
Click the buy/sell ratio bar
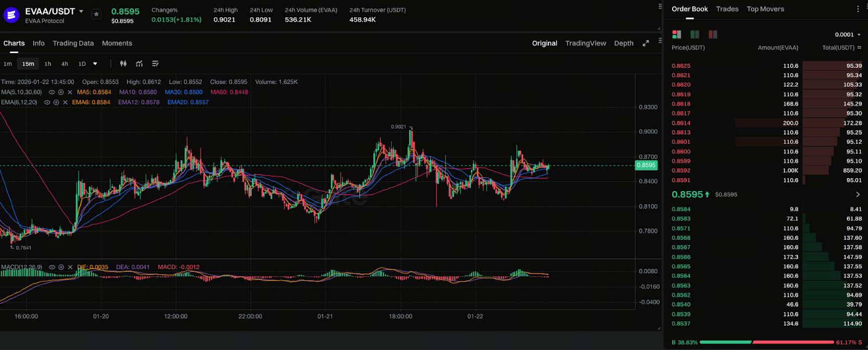pos(767,342)
